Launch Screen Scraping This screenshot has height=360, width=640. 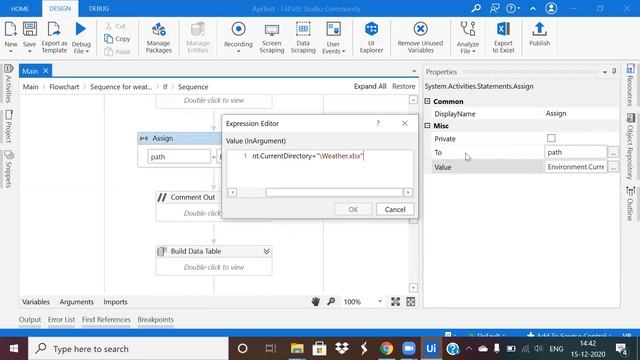click(271, 37)
